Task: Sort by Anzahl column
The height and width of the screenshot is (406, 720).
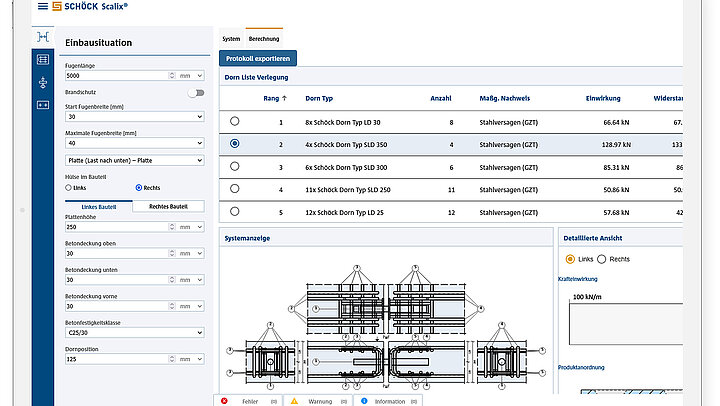Action: tap(441, 98)
